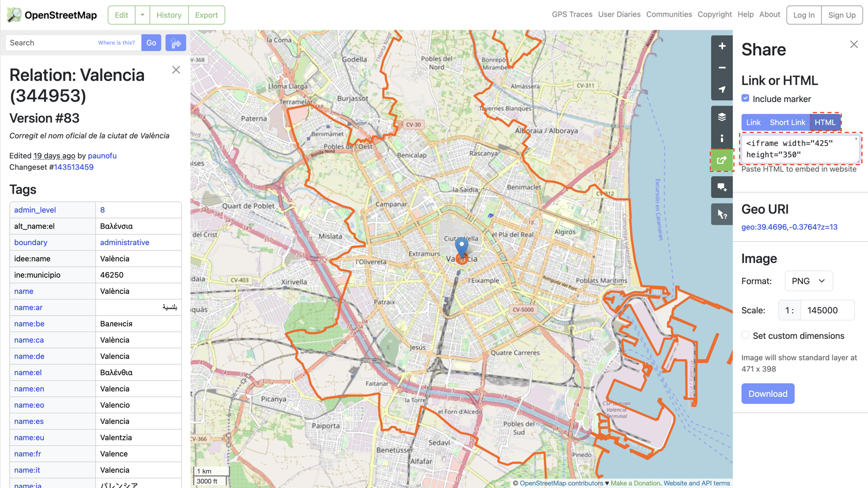This screenshot has width=868, height=488.
Task: Open changeset 143513459 link
Action: coord(74,167)
